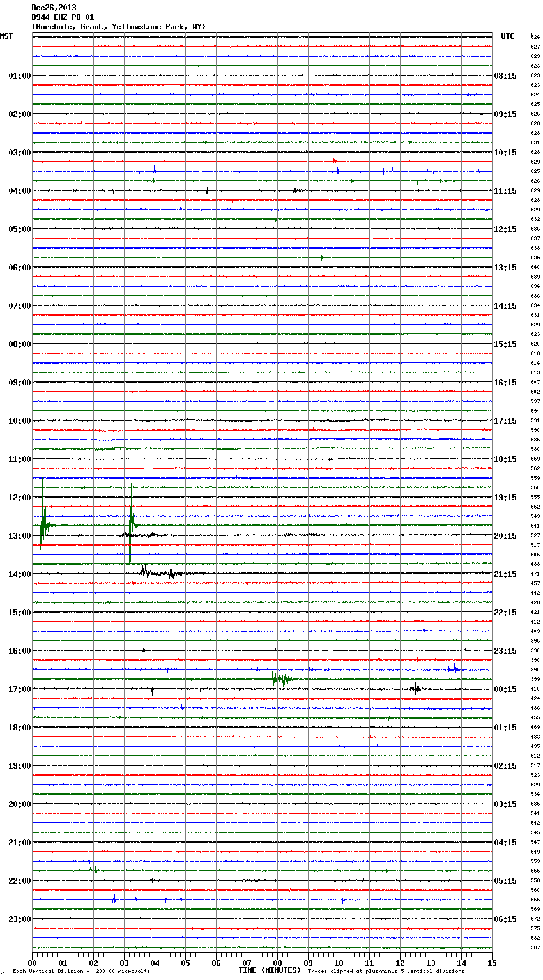Select the 23:00 MST time label
The image size is (543, 980).
[20, 919]
